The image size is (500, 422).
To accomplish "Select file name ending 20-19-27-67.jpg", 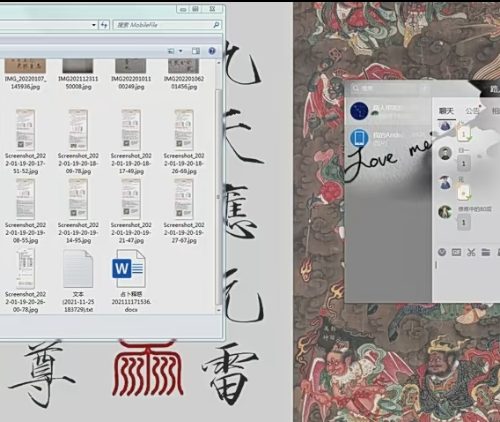I will click(x=184, y=232).
